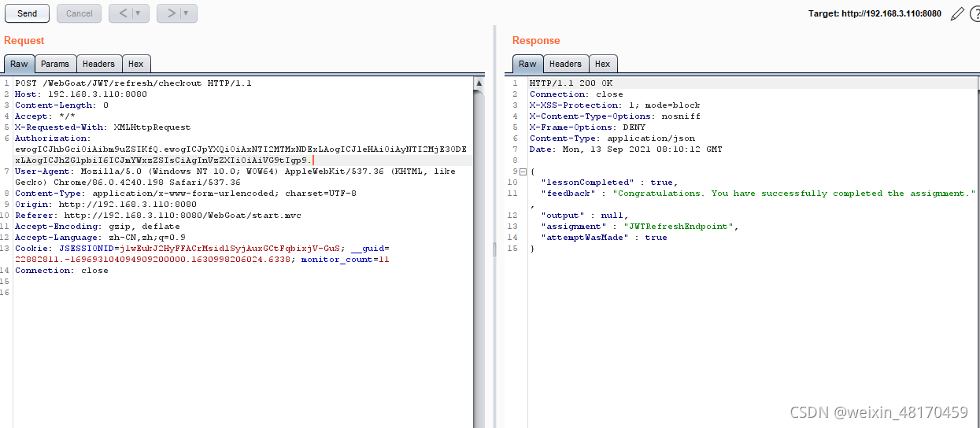Click the Origin header line
980x428 pixels.
[105, 205]
